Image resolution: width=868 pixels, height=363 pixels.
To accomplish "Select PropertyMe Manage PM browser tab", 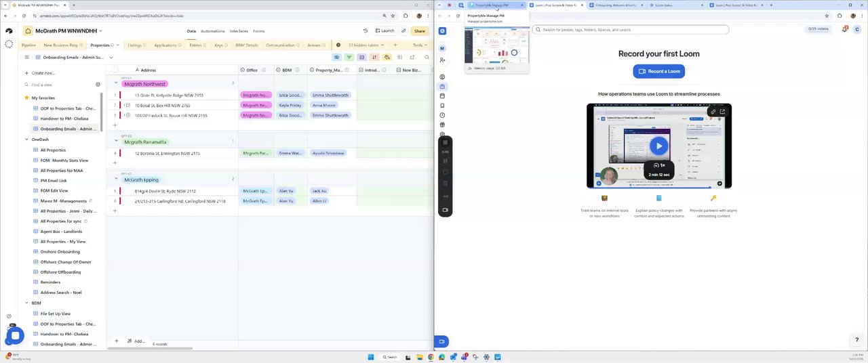I will (x=496, y=5).
